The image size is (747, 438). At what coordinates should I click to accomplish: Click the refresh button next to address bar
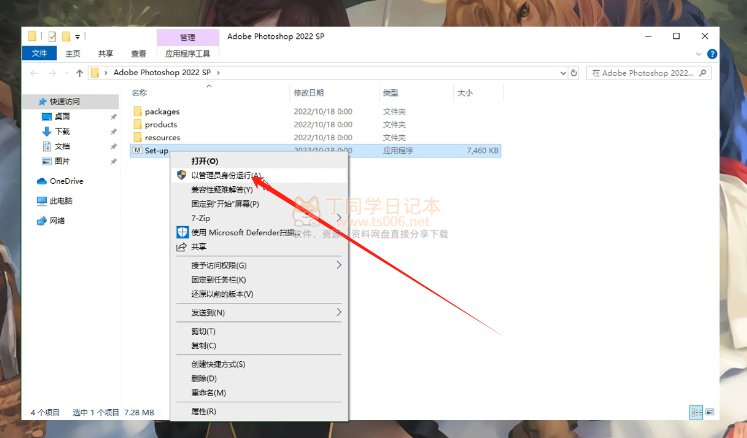pyautogui.click(x=574, y=73)
